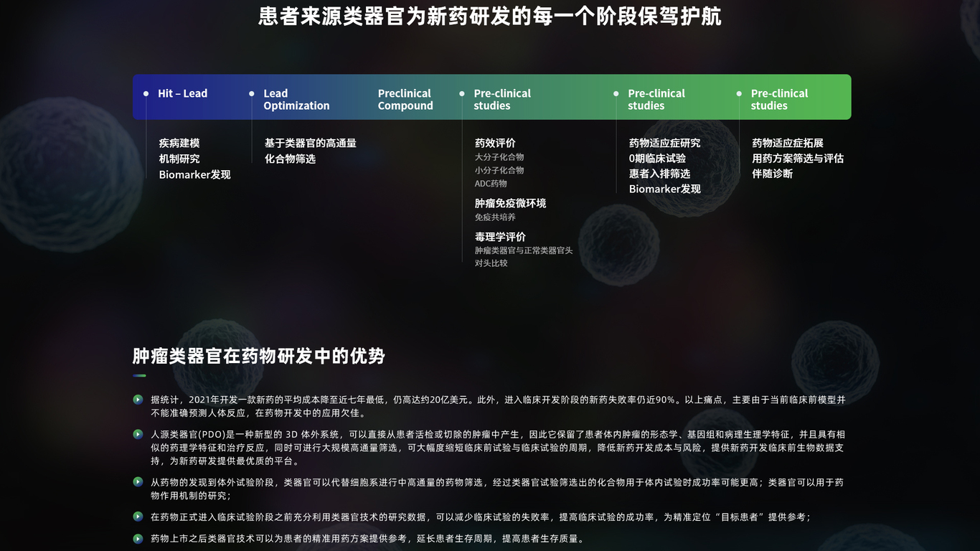Click the arrow bullet icon beside the '药物上市之后' paragraph
The height and width of the screenshot is (551, 980).
[138, 539]
